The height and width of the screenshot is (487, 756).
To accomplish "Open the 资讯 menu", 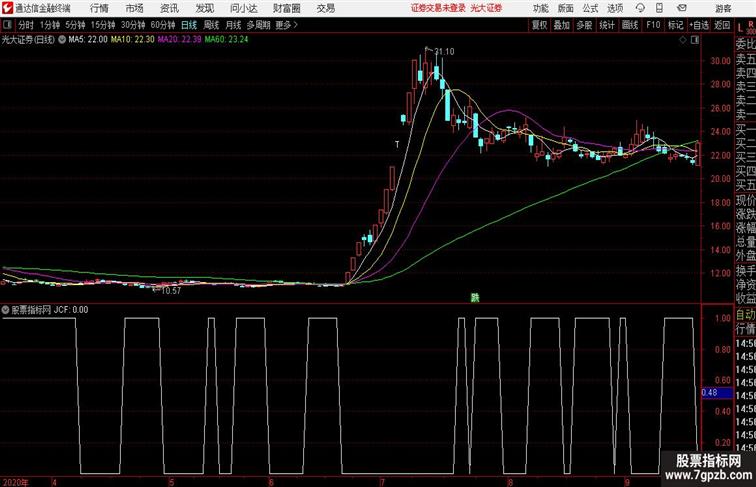I will [x=169, y=8].
